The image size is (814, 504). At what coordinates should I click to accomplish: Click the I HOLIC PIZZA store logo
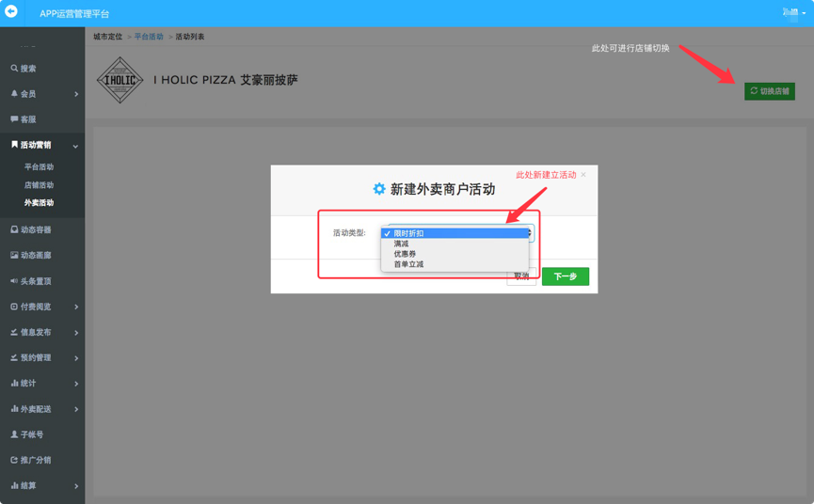(120, 80)
